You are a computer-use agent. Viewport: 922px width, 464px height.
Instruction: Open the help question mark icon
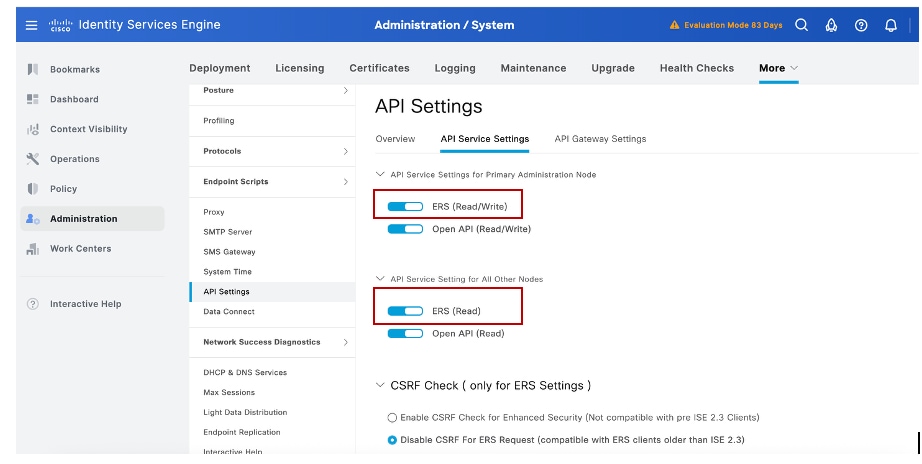tap(861, 25)
